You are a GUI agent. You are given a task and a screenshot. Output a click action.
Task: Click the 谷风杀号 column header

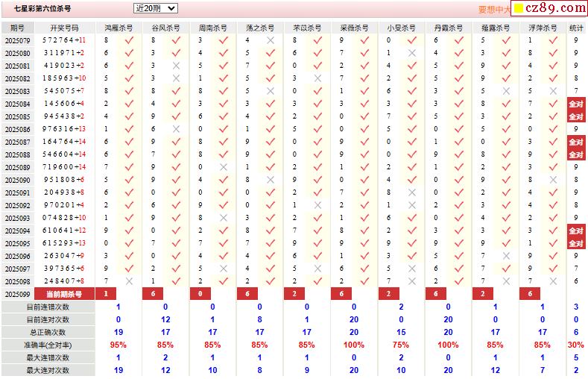[165, 28]
